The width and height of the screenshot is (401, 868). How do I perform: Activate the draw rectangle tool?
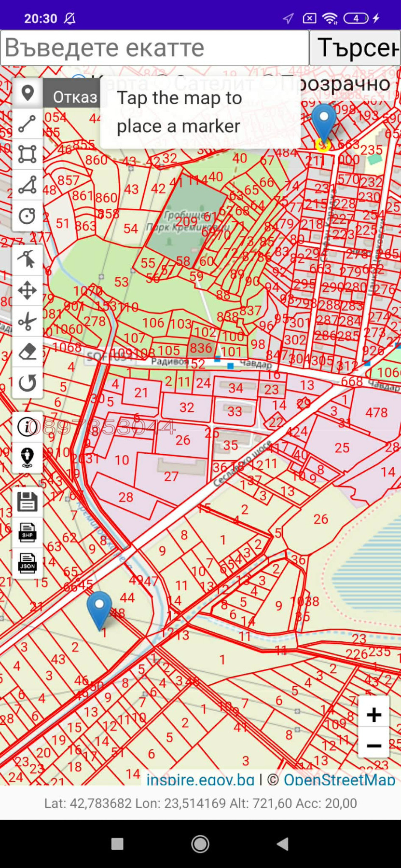[x=28, y=154]
